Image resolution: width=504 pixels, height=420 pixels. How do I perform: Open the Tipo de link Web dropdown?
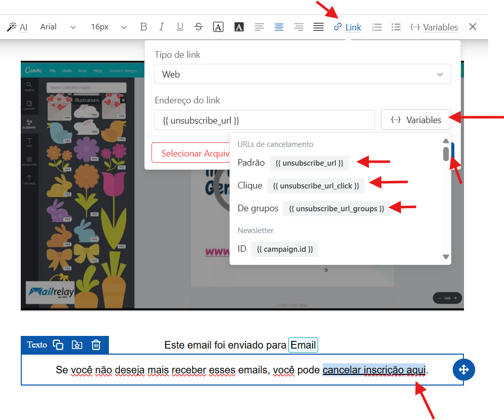coord(302,74)
